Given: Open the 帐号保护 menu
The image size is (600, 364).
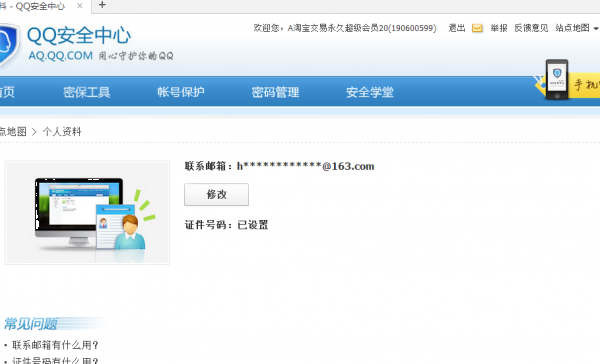Looking at the screenshot, I should coord(181,92).
